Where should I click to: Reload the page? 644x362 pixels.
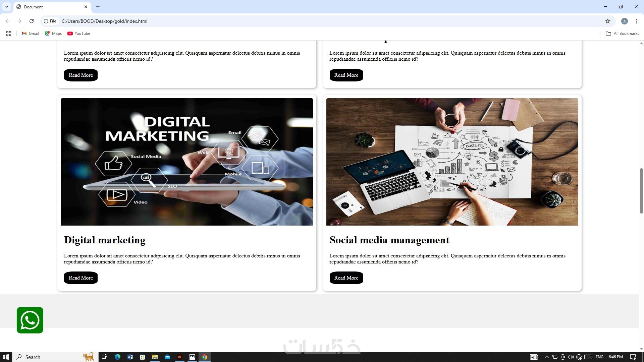[32, 21]
